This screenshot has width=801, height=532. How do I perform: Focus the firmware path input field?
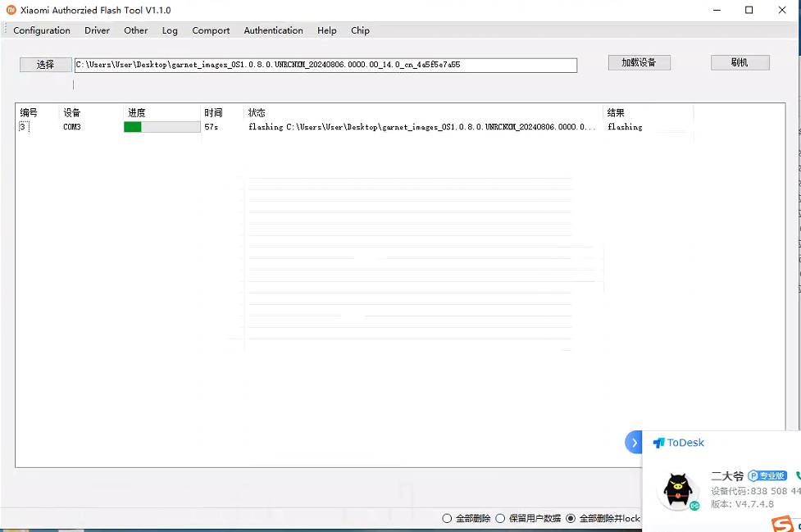point(326,65)
